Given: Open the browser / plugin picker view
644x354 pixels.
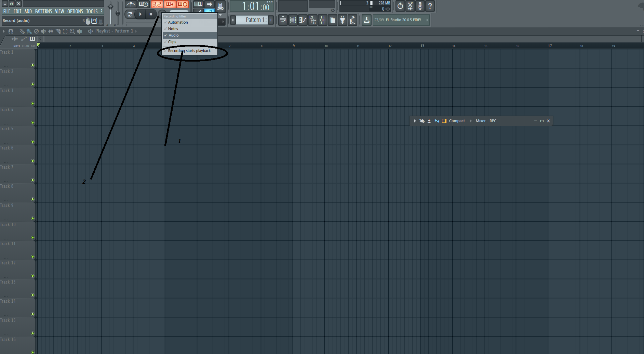Looking at the screenshot, I should (x=313, y=20).
